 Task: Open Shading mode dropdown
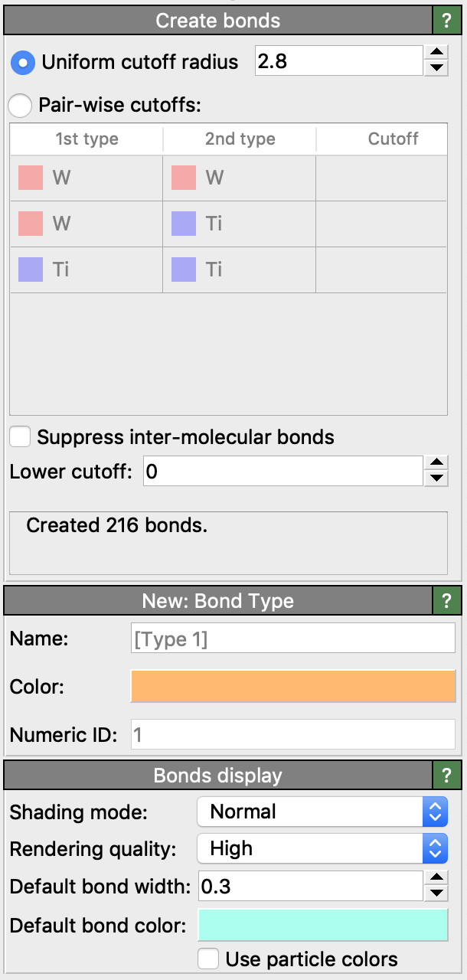322,812
